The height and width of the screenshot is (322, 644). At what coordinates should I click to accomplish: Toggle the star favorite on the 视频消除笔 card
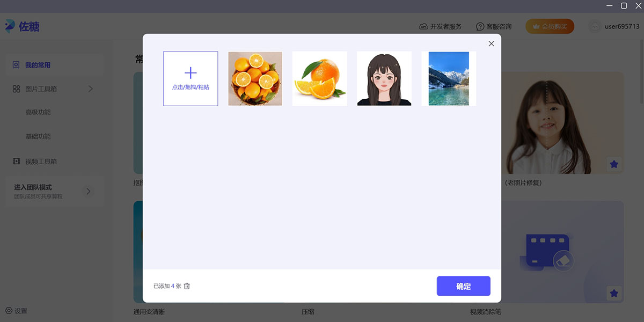point(614,293)
